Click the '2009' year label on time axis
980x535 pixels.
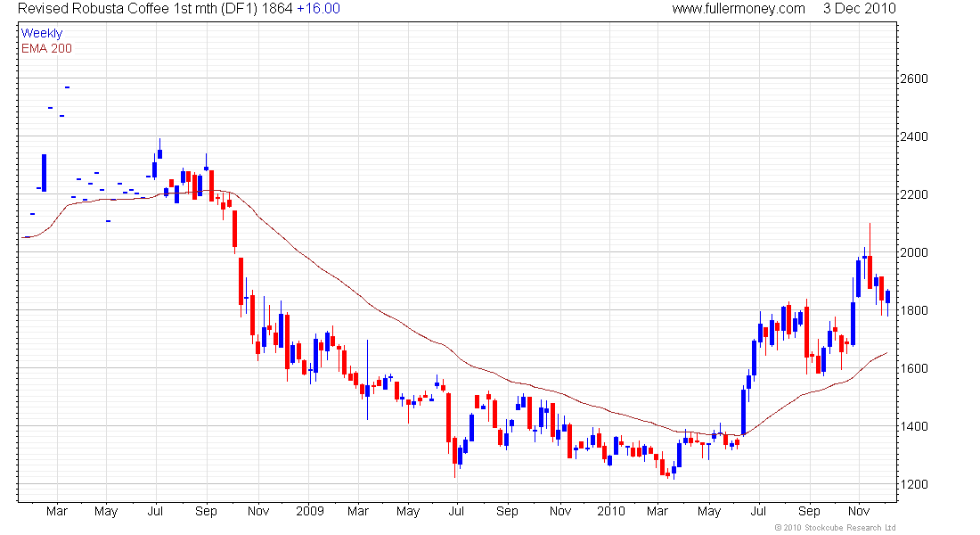coord(310,511)
